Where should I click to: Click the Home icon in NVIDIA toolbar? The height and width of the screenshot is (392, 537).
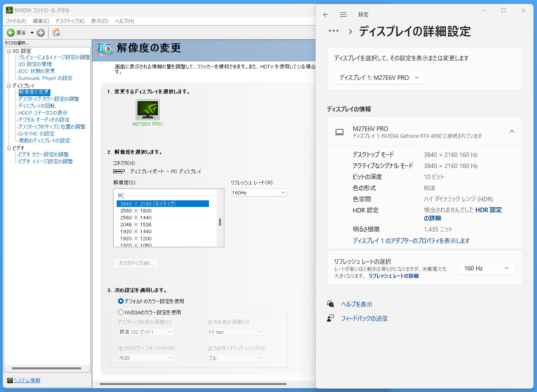(56, 33)
